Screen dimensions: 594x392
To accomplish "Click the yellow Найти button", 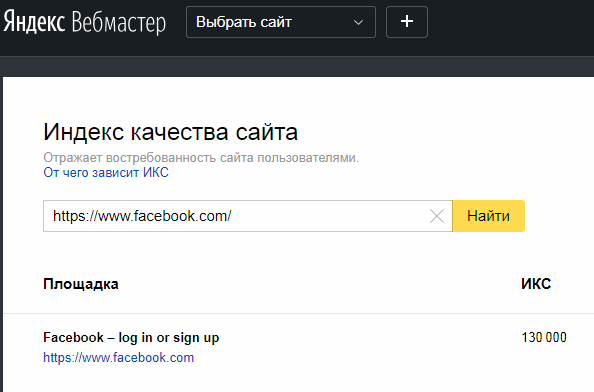I will 489,216.
